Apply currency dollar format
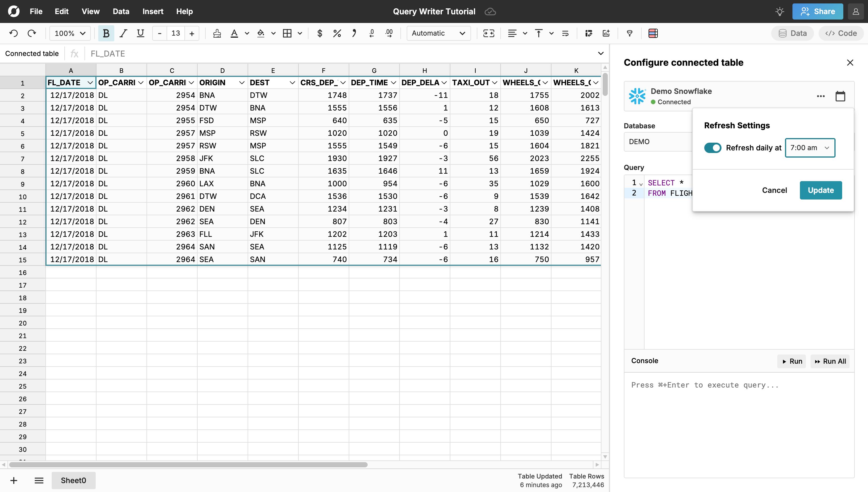This screenshot has height=492, width=868. 320,33
